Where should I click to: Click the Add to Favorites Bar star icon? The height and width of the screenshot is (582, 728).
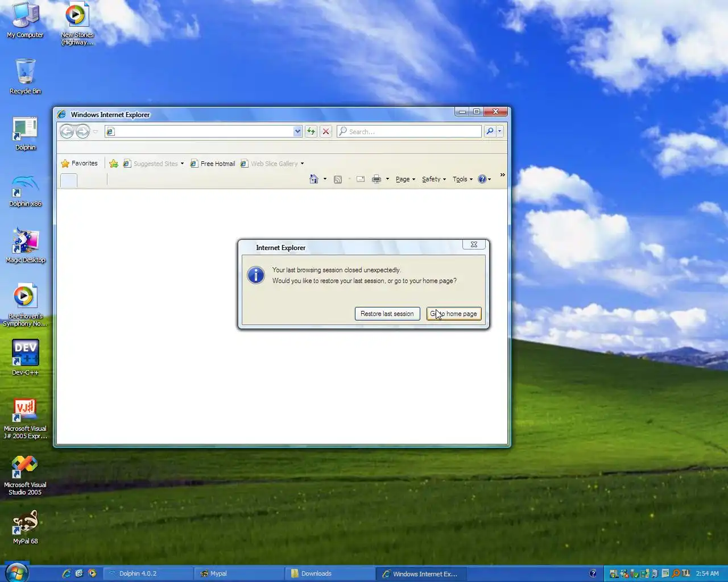click(114, 164)
